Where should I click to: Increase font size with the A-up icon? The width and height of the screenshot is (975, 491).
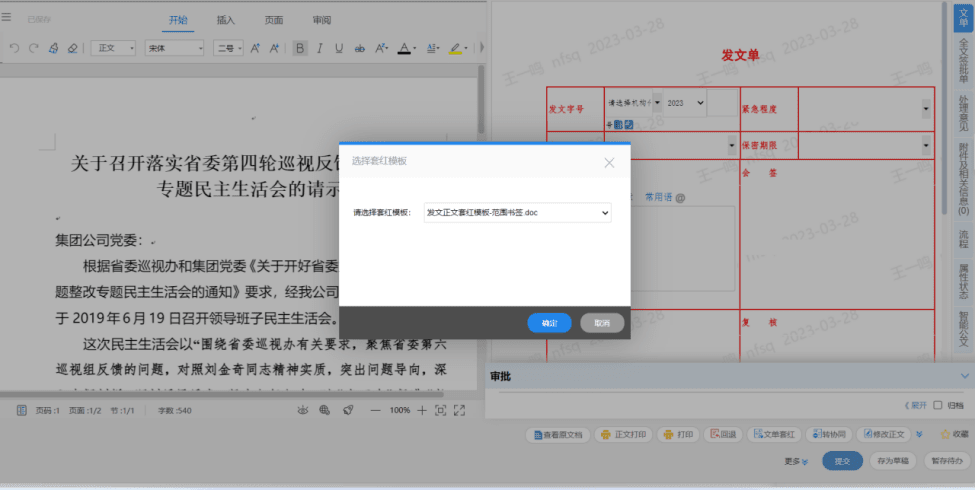(255, 48)
